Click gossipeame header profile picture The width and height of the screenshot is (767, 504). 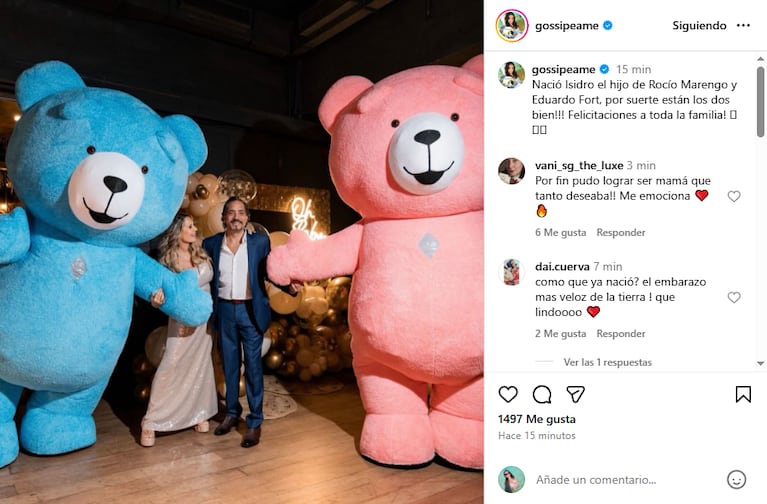[512, 25]
